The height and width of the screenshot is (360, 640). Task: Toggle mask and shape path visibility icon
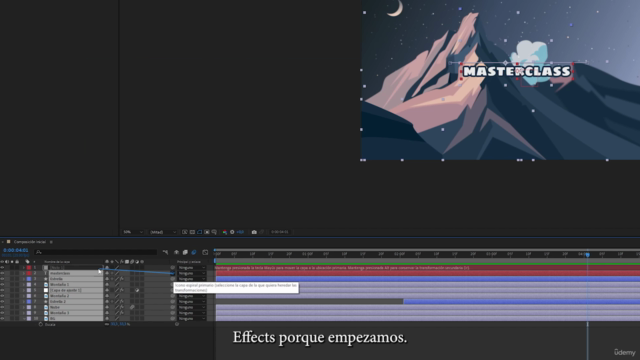(200, 232)
